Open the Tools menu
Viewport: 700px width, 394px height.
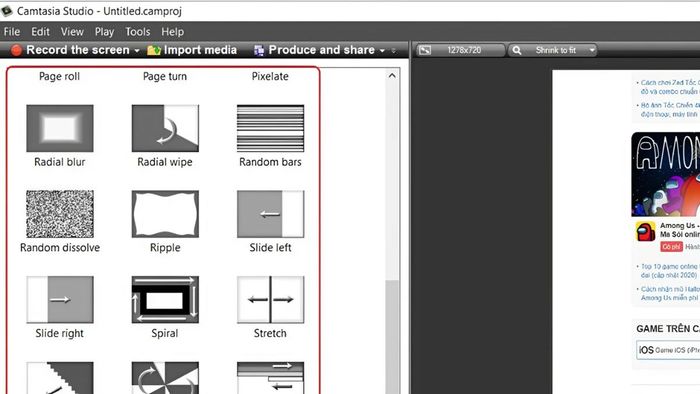click(138, 32)
